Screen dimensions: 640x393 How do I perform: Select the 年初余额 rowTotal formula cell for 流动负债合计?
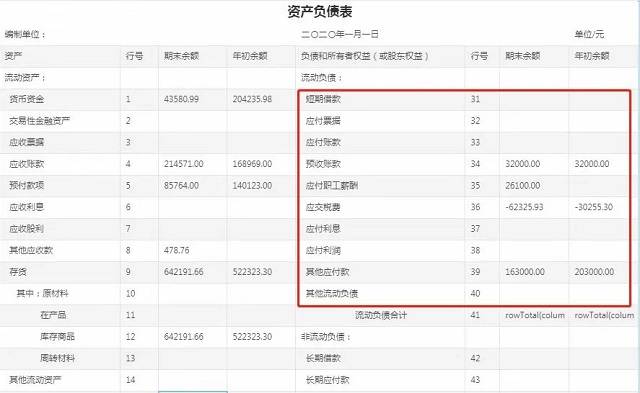(x=604, y=315)
